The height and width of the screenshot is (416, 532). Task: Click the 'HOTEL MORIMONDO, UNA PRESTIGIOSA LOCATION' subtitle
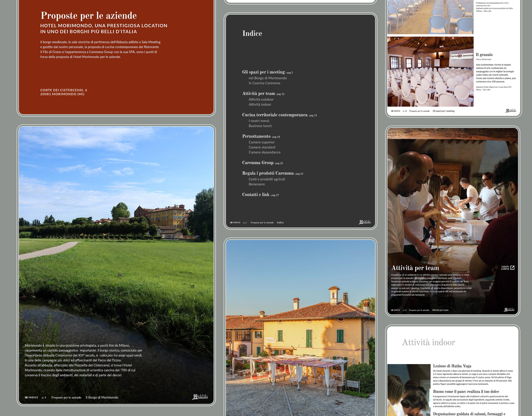click(104, 26)
